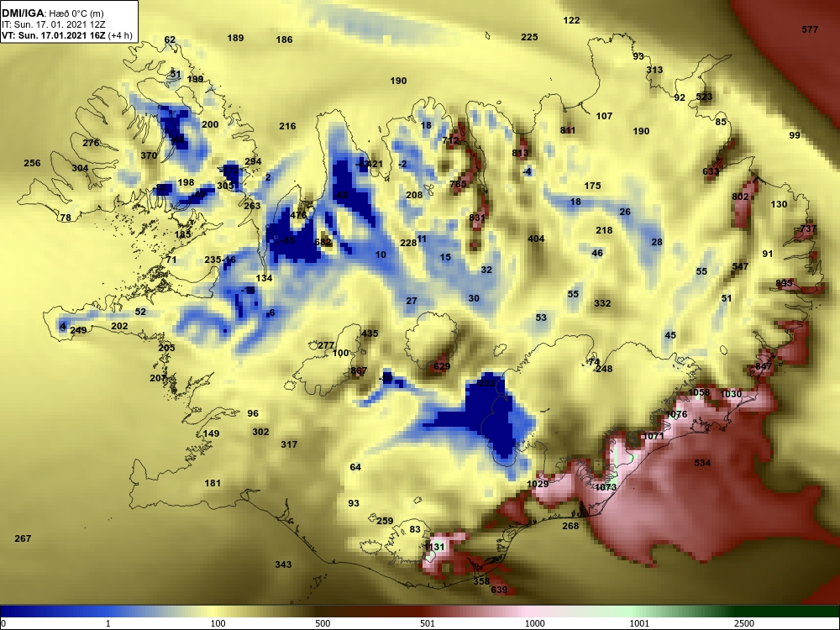Click the map value '831'
The width and height of the screenshot is (840, 630).
(x=477, y=218)
